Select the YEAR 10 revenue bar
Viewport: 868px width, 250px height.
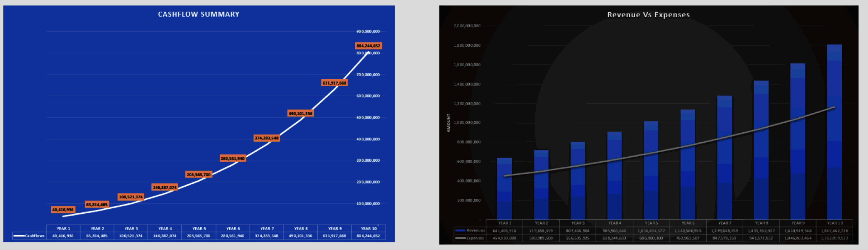pos(835,132)
